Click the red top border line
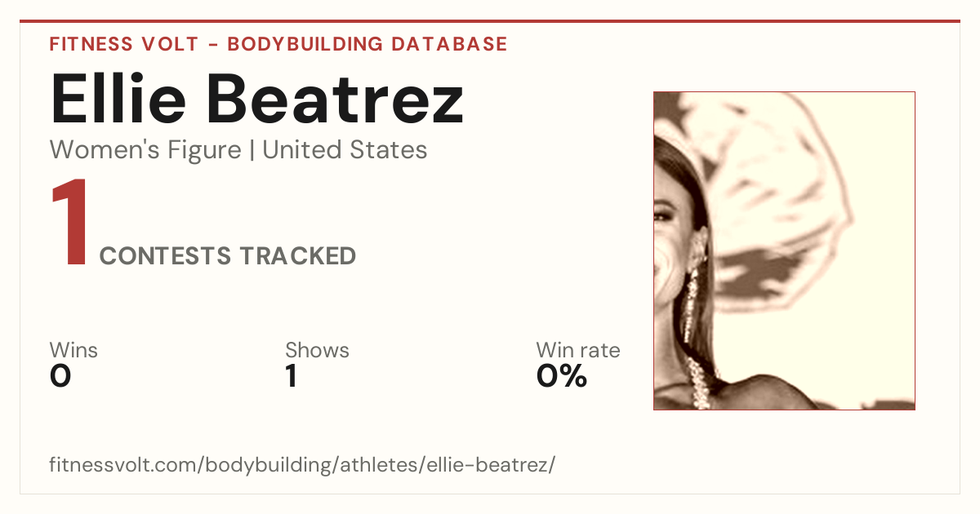Viewport: 980px width, 514px height. pos(490,21)
